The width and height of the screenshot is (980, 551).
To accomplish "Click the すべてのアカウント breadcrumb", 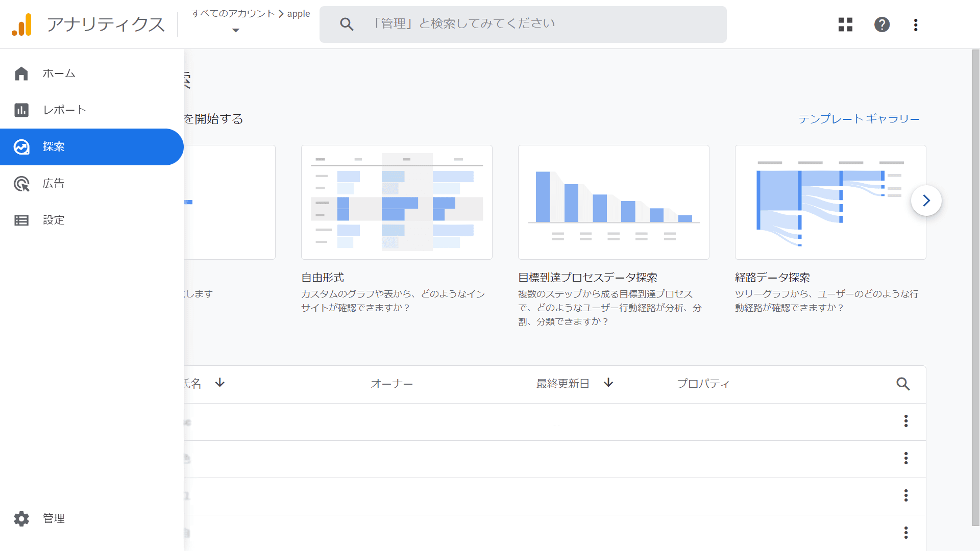I will pyautogui.click(x=233, y=14).
